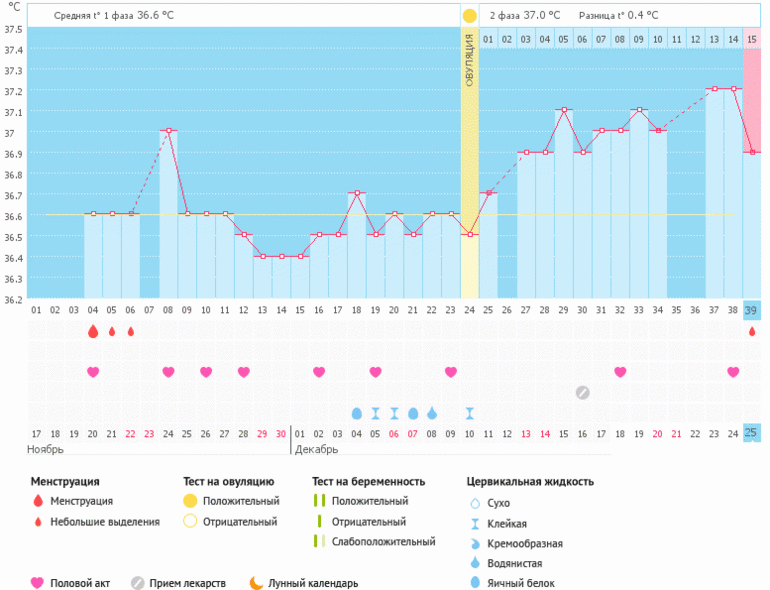The width and height of the screenshot is (770, 590).
Task: Click the yellow ovulation circle at top
Action: click(x=469, y=16)
